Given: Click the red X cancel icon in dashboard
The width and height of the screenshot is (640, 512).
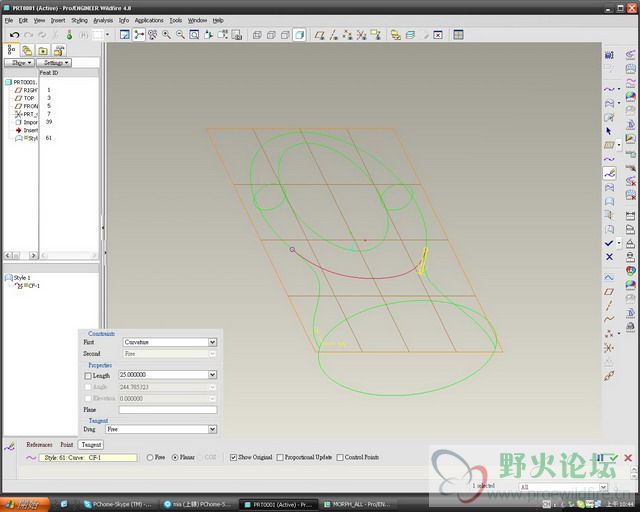Looking at the screenshot, I should click(628, 458).
